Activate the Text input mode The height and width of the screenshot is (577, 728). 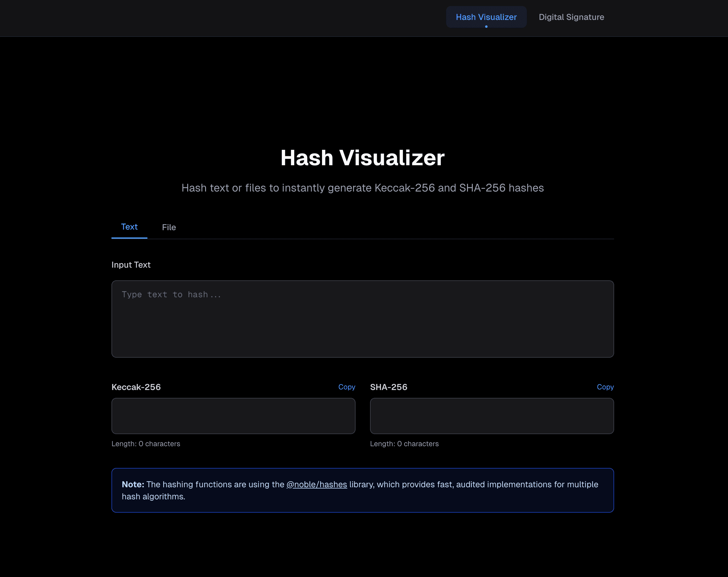click(x=129, y=227)
